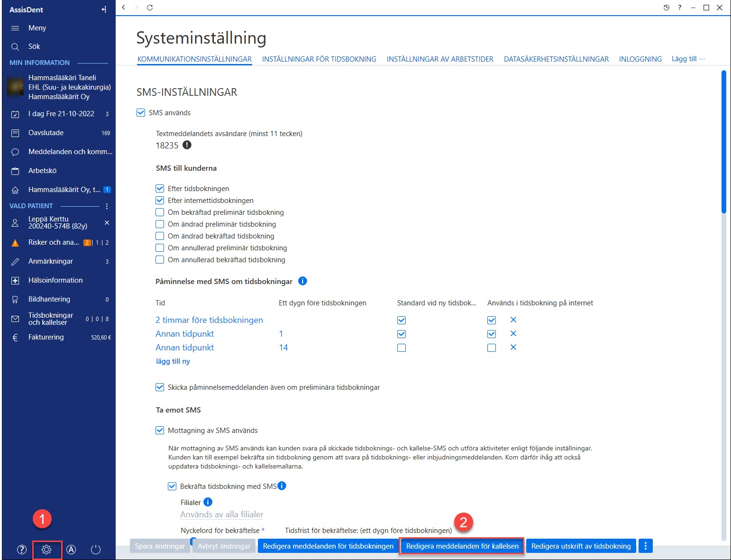The image size is (731, 560).
Task: Enable Om ändrad bekräftad tidsbokning
Action: tap(160, 236)
